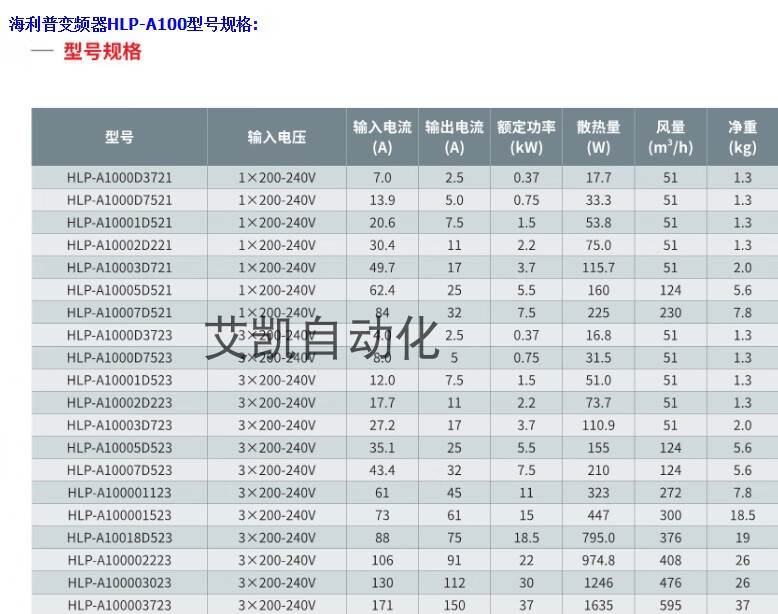Select model cell HLP-A100003023

[119, 583]
